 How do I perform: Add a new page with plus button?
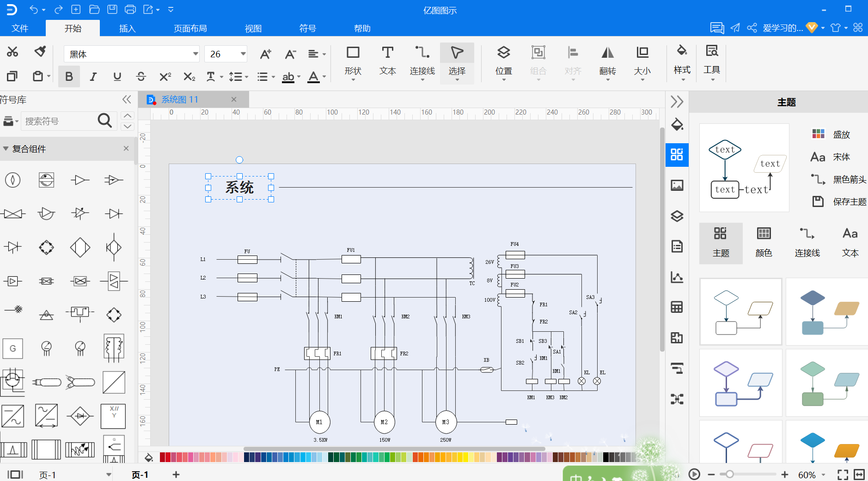[x=176, y=475]
